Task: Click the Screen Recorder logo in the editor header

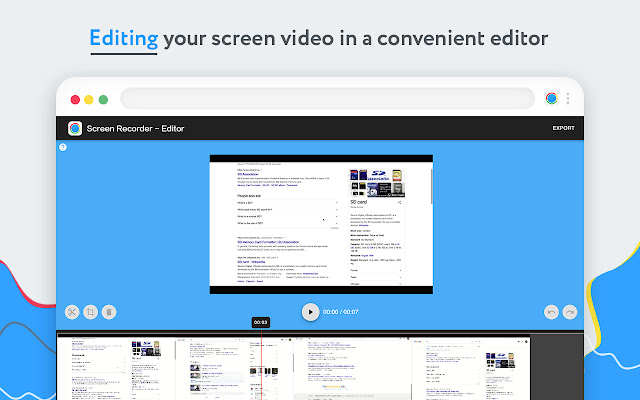Action: 75,129
